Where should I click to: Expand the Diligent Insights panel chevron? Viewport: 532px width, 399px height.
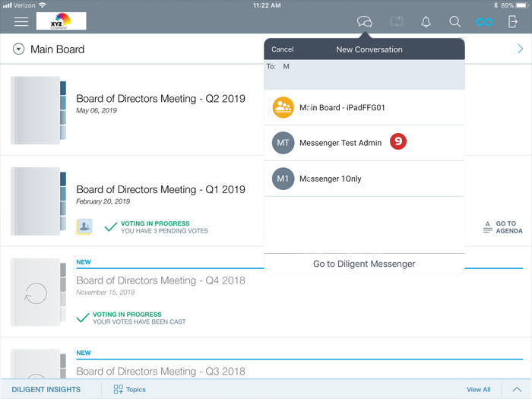click(517, 389)
